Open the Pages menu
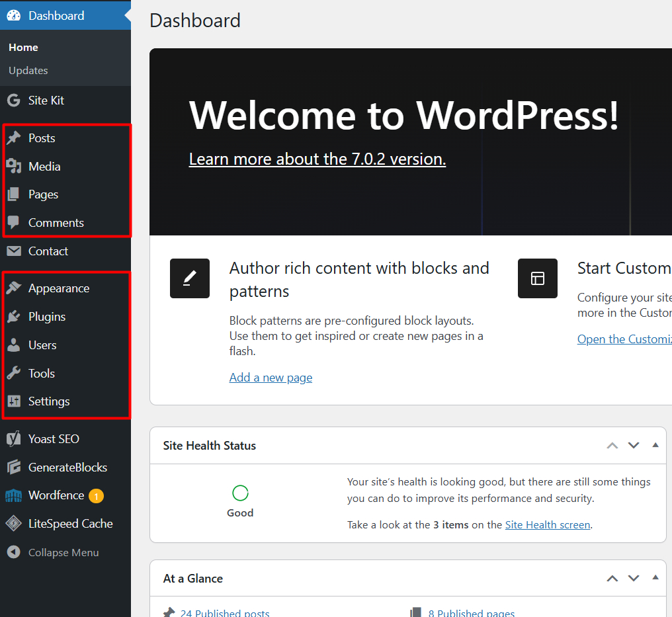The height and width of the screenshot is (617, 672). (65, 194)
